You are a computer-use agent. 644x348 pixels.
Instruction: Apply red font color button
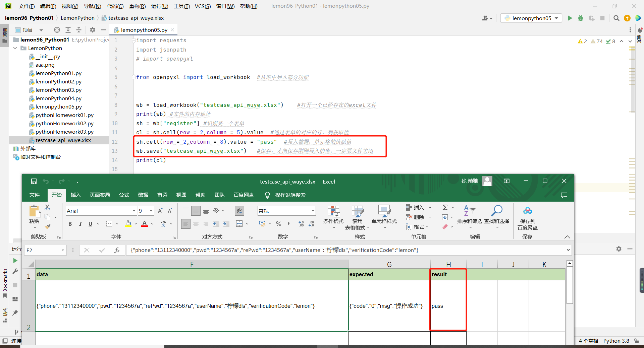pos(145,224)
